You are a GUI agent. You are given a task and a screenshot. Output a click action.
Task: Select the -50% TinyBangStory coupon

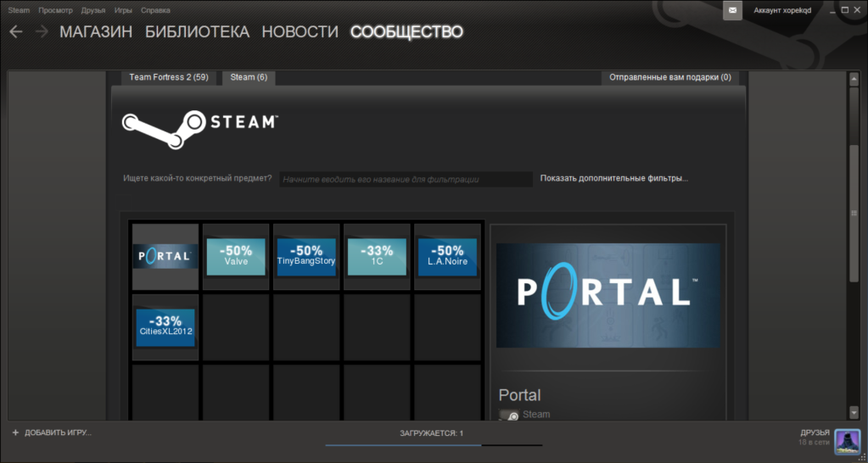(306, 256)
